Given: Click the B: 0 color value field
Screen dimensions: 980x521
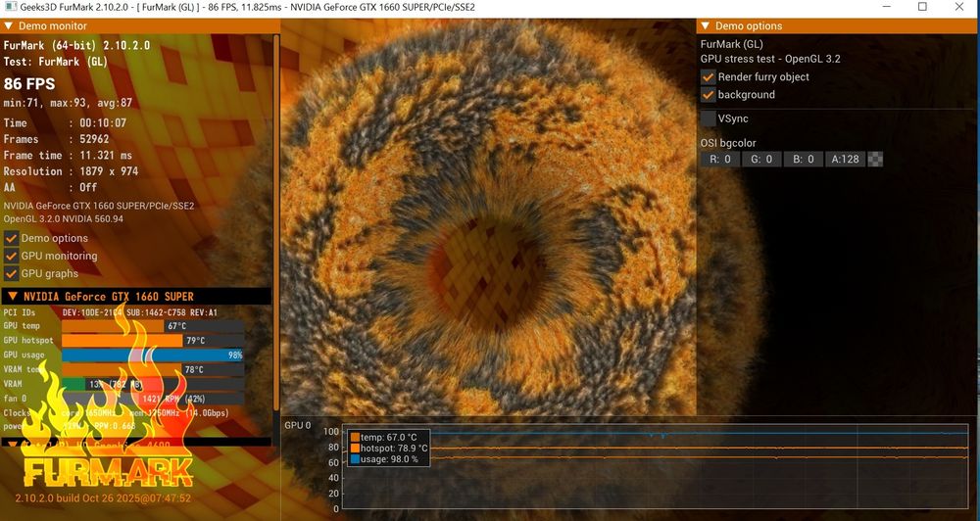Looking at the screenshot, I should [804, 160].
